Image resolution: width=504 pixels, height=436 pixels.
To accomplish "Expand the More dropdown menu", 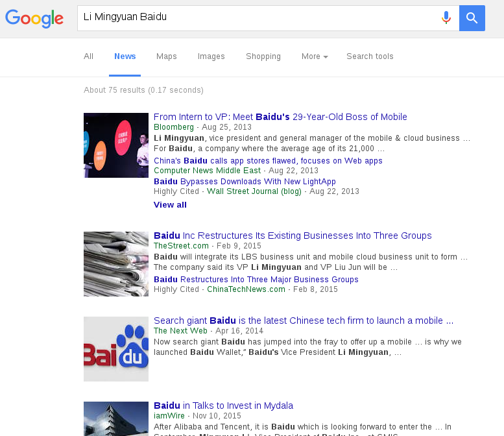I will [315, 56].
